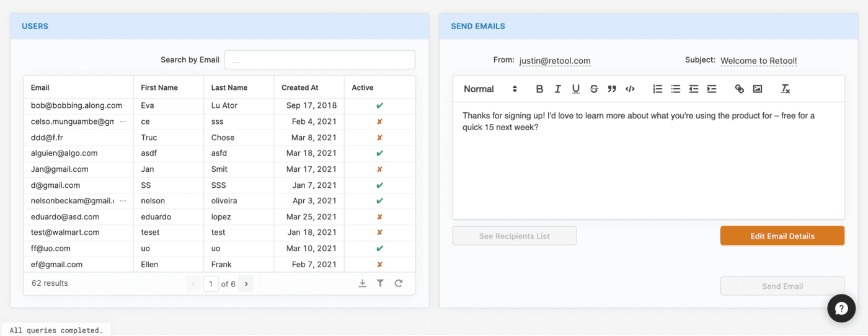Refresh the users table
The image size is (868, 336).
click(x=399, y=283)
